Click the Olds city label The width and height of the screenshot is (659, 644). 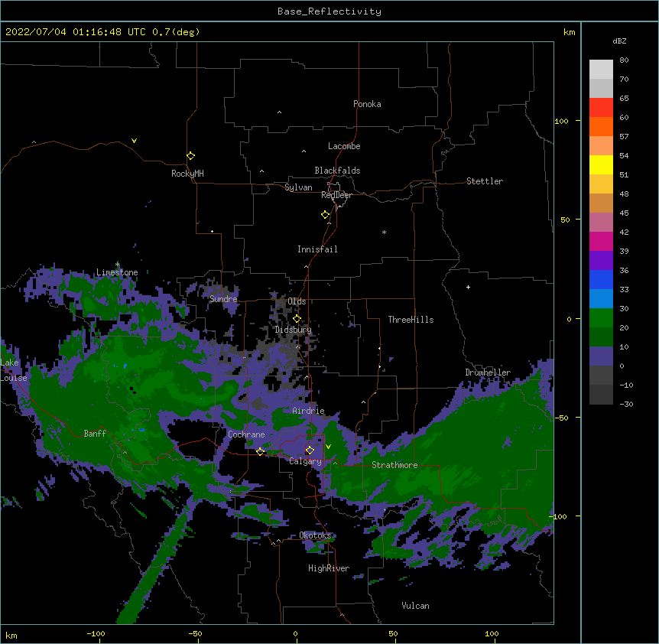coord(297,301)
